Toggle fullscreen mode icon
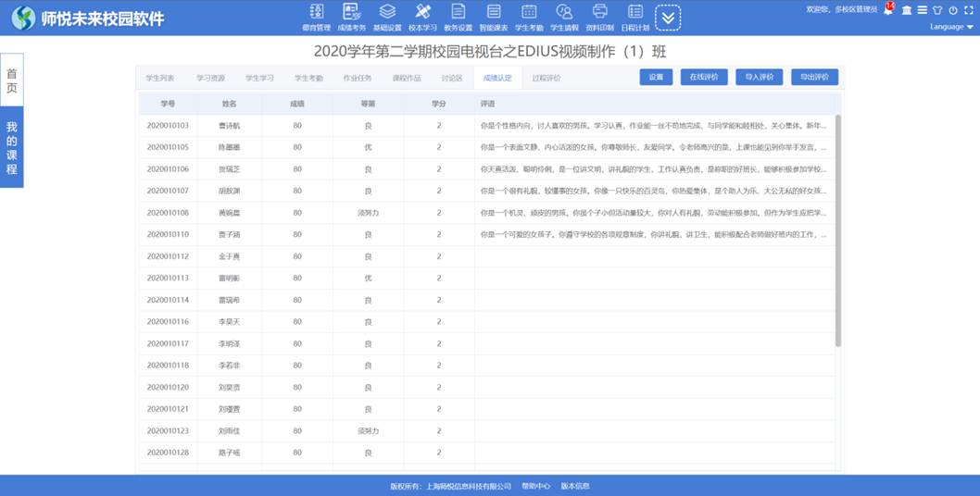980x496 pixels. tap(968, 10)
